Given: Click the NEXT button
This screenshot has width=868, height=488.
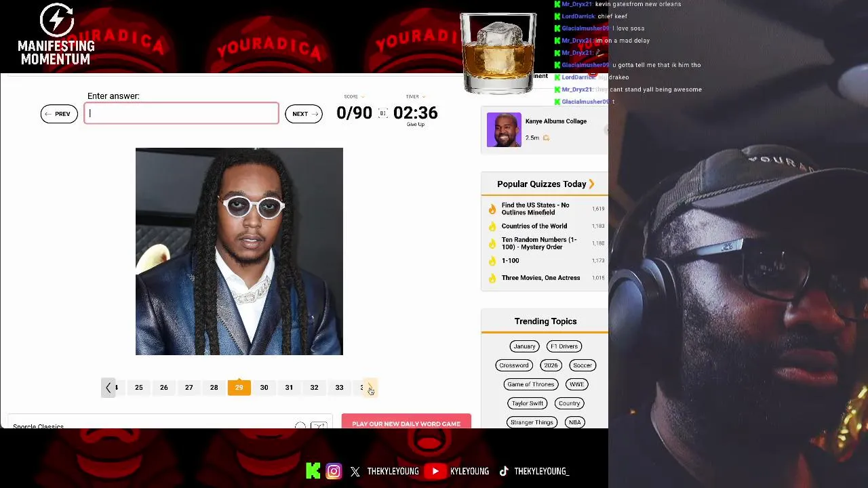Looking at the screenshot, I should click(303, 114).
